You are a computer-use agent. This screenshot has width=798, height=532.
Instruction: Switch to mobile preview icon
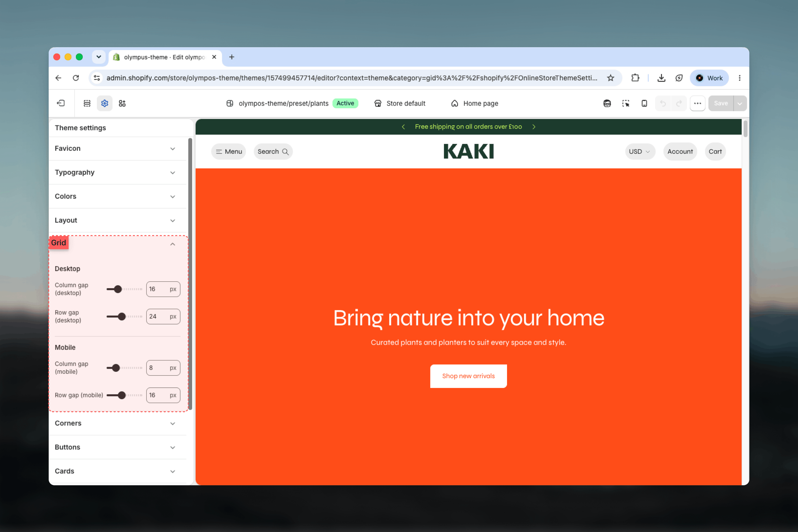[x=644, y=103]
